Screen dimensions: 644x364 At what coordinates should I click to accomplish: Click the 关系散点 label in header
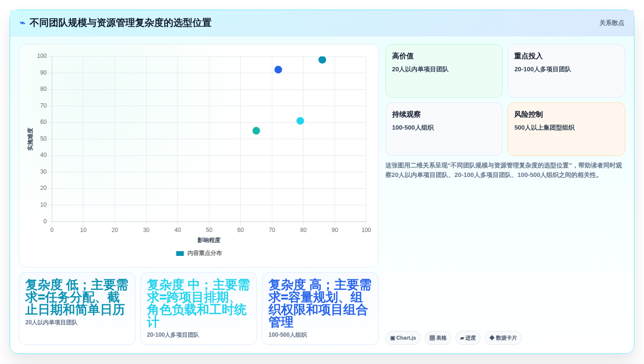[611, 23]
